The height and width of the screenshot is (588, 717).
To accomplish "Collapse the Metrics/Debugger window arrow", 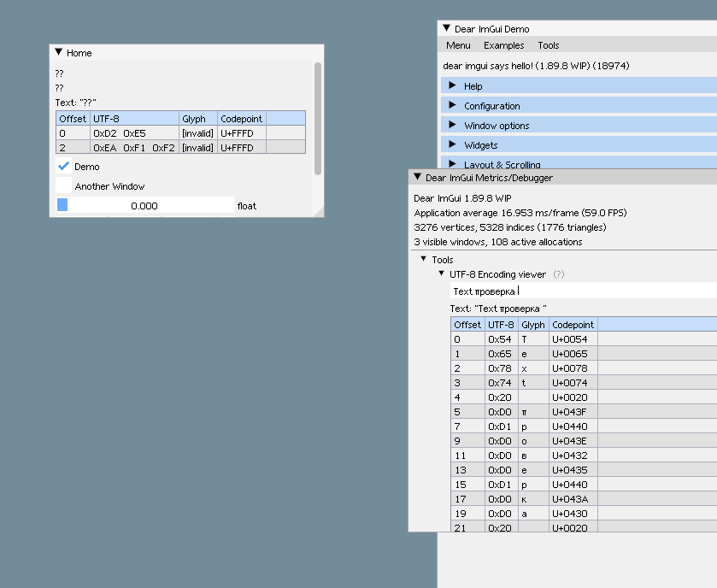I will point(418,178).
